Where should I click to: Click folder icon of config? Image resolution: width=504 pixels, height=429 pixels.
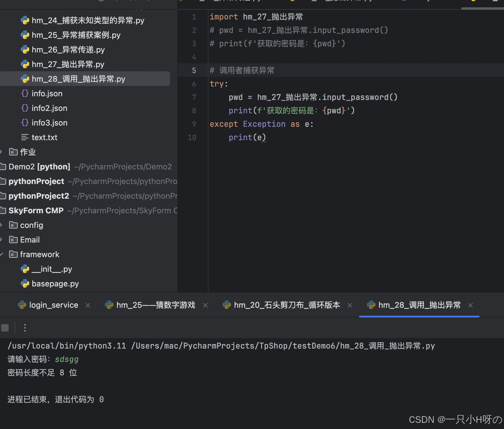[x=13, y=225]
